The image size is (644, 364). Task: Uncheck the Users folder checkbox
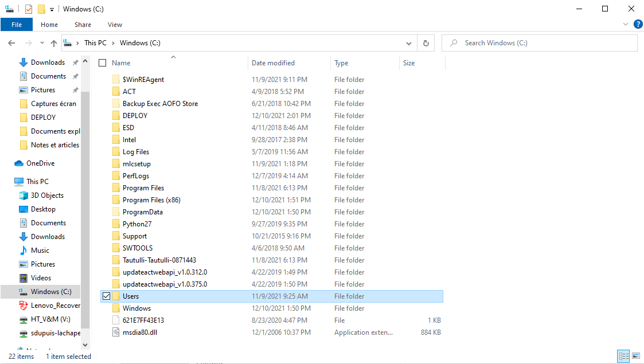(x=106, y=296)
